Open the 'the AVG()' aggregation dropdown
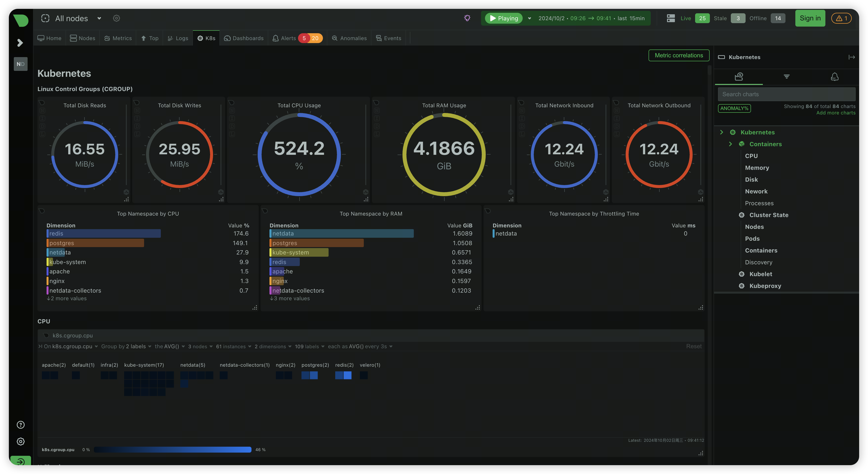This screenshot has width=868, height=474. tap(169, 347)
